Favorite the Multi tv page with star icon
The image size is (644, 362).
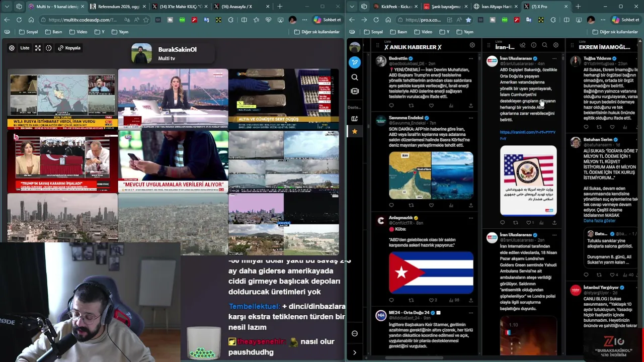click(x=146, y=20)
